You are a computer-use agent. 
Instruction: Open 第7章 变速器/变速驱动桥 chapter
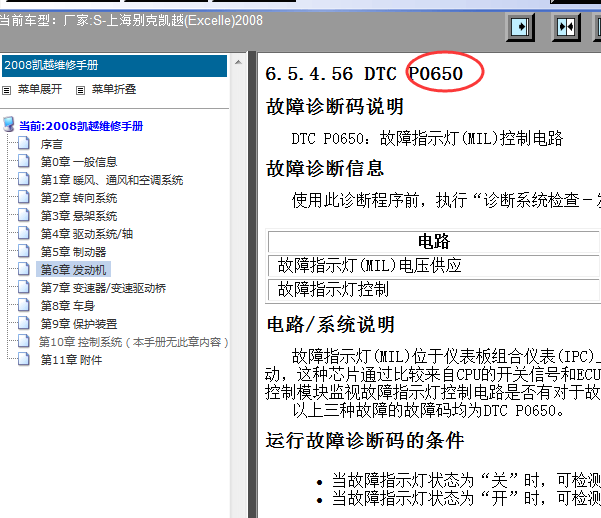pos(103,288)
